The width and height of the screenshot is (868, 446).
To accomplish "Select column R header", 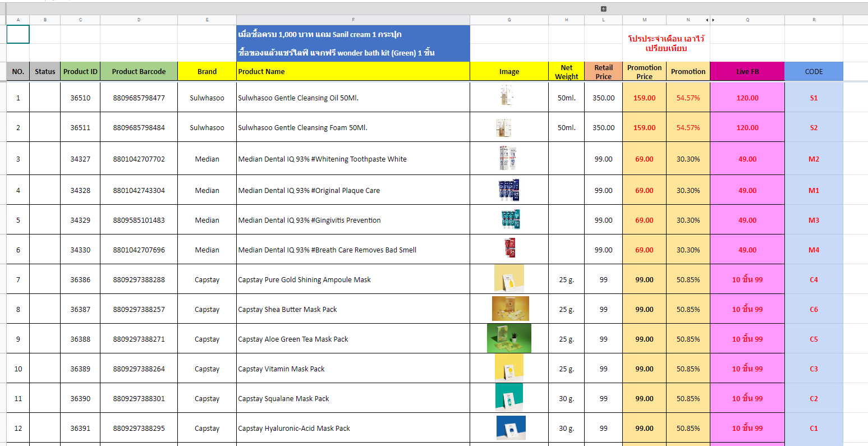I will (814, 20).
